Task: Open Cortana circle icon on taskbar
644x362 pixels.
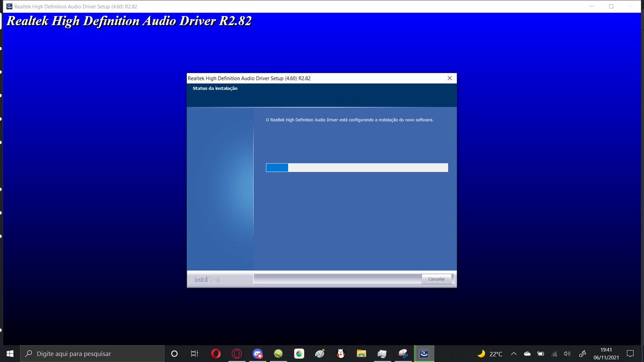Action: 174,354
